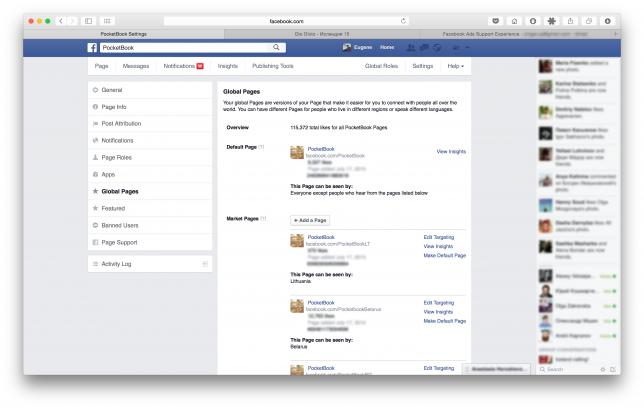Click Edit Targeting for Belarus page

point(439,303)
